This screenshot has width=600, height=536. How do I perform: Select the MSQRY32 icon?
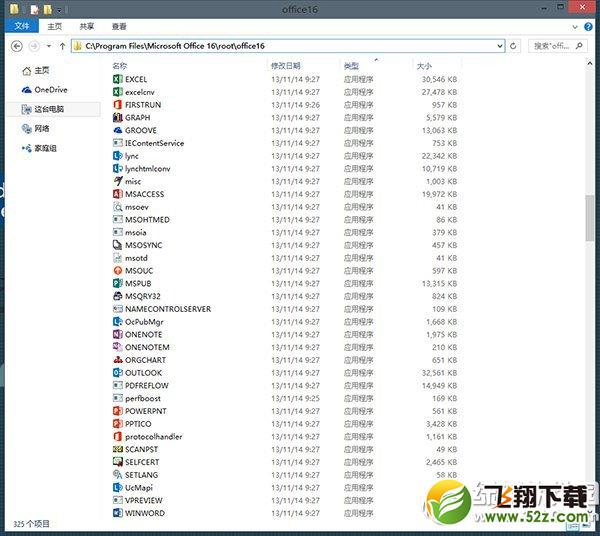tap(118, 296)
